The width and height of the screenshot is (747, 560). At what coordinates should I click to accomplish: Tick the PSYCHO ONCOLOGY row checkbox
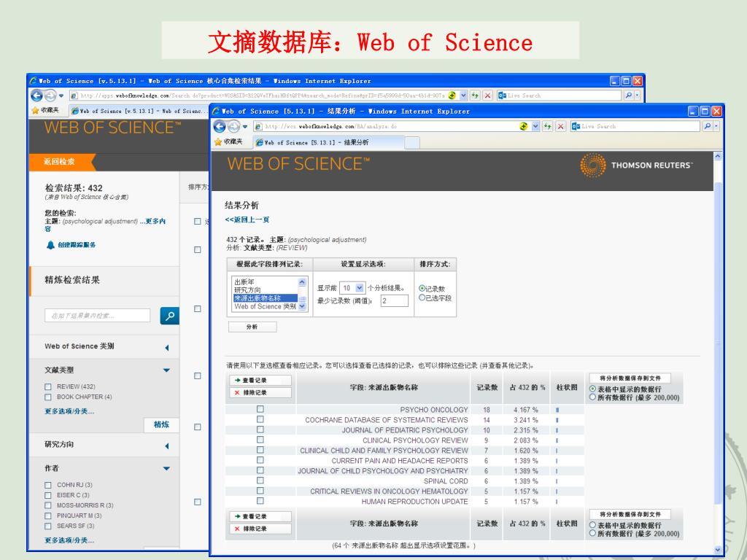(260, 409)
